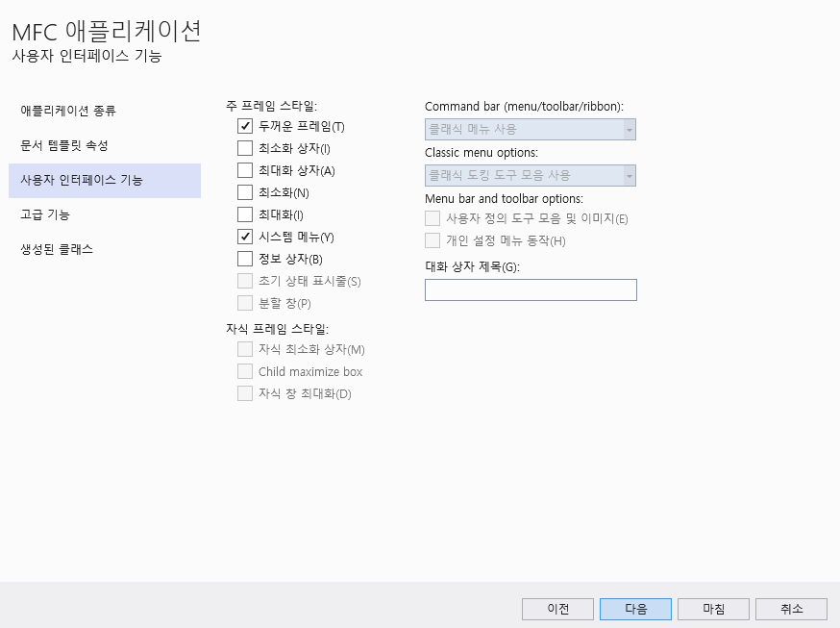Click the 다음 button
This screenshot has width=840, height=628.
click(x=635, y=609)
